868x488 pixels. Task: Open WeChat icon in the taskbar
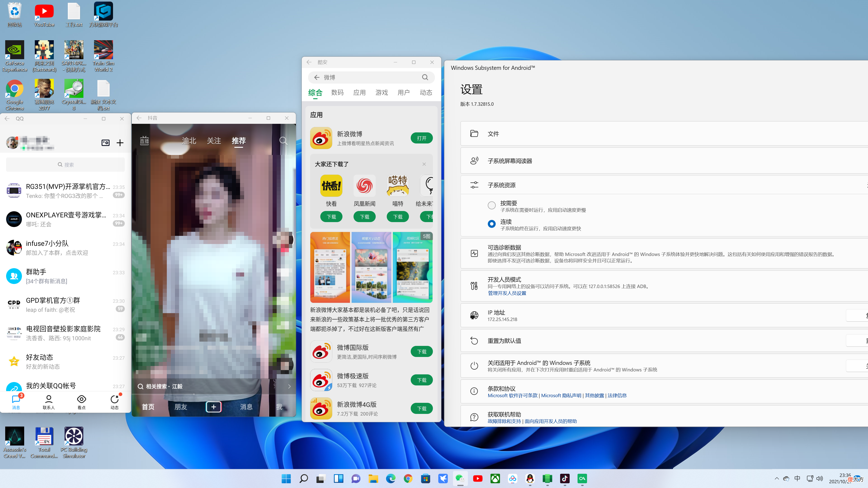(x=460, y=479)
